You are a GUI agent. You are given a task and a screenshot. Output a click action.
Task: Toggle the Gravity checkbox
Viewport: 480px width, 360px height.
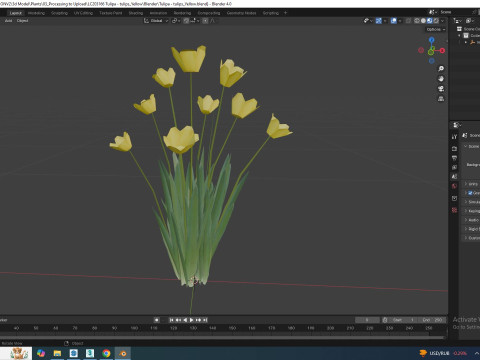(470, 193)
